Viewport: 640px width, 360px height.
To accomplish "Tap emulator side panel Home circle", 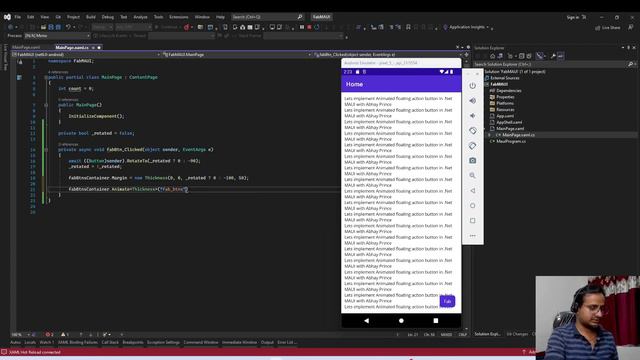I will point(472,206).
